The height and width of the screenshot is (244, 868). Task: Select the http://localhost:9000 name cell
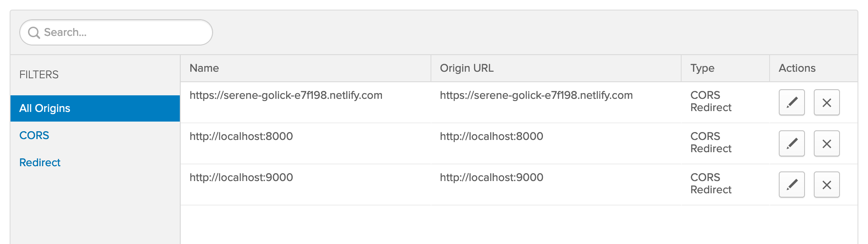[x=241, y=178]
